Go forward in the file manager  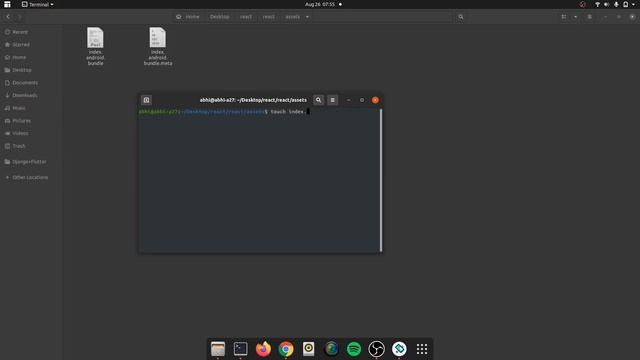tap(19, 17)
